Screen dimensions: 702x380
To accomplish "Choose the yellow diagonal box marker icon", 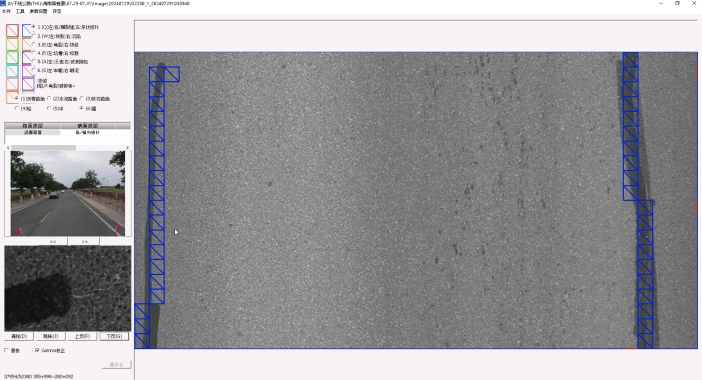I will 12,44.
